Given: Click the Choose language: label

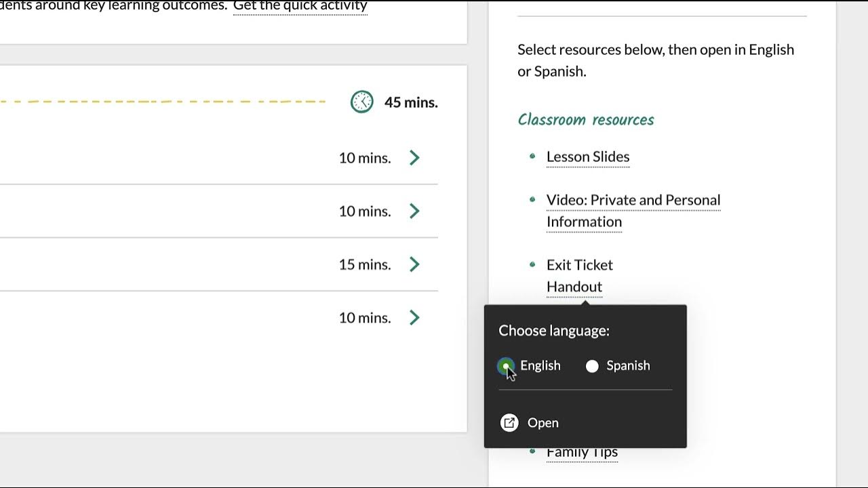Looking at the screenshot, I should (554, 331).
